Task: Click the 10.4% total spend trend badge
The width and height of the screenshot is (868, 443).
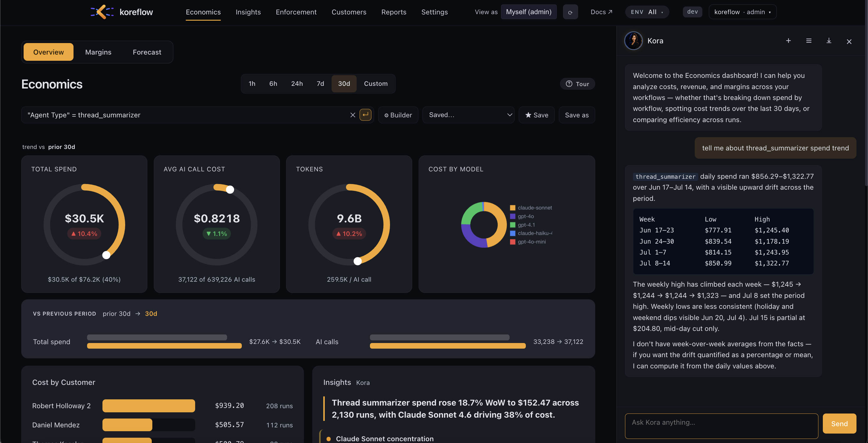Action: point(84,234)
